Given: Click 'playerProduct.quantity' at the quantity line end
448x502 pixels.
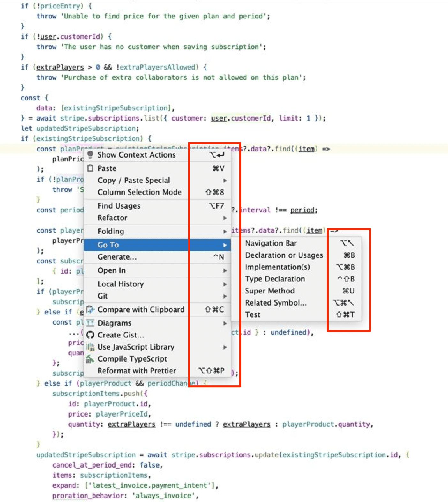Looking at the screenshot, I should tap(326, 424).
